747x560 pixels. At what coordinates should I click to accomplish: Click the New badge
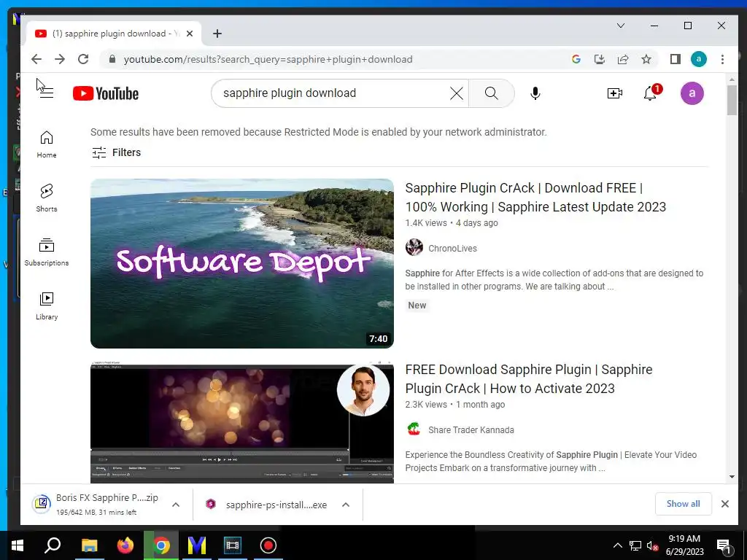417,306
